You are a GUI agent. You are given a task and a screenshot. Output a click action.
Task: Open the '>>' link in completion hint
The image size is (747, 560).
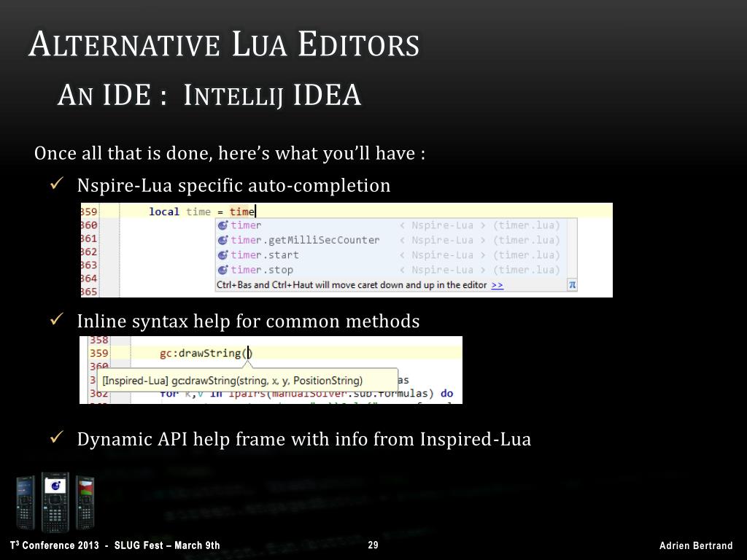pos(497,285)
